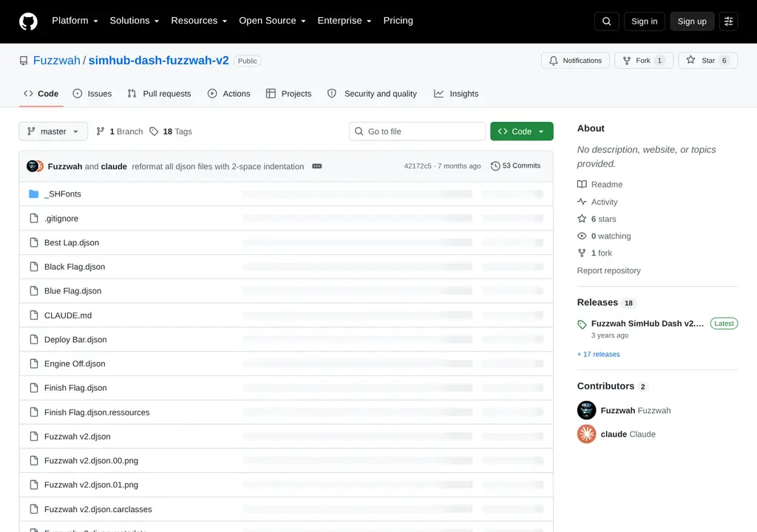Select the Code tab
The height and width of the screenshot is (532, 757).
coord(41,94)
